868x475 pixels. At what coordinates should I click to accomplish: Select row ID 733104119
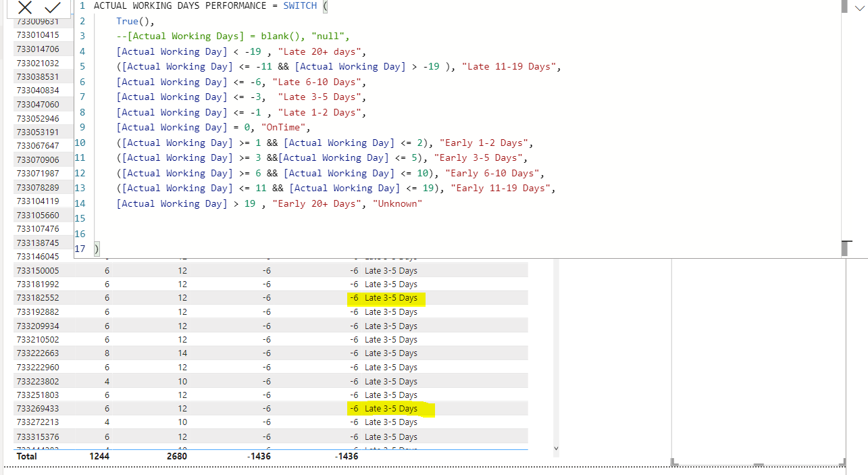[38, 201]
